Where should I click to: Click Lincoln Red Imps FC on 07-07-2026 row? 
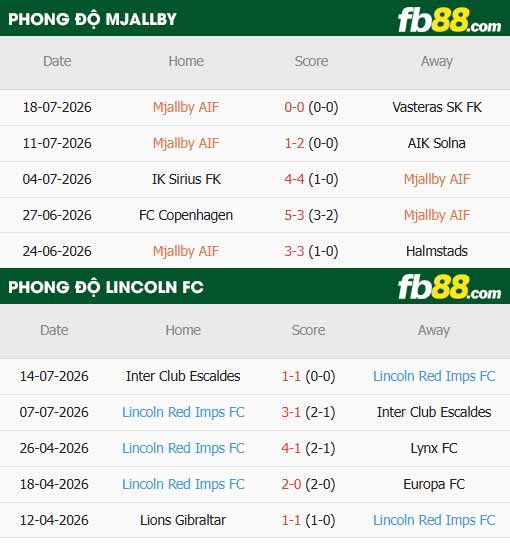coord(183,412)
